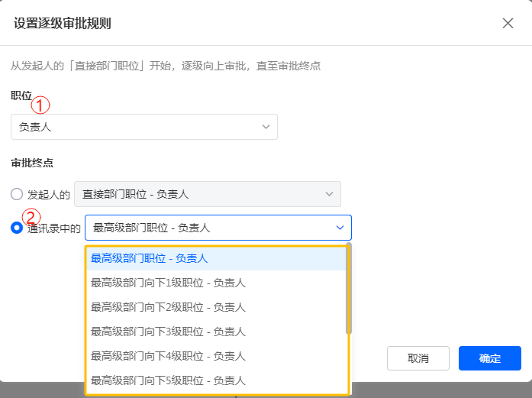This screenshot has height=398, width=532.
Task: Click the blue chevron in 最高级部门职位 combo box
Action: [340, 228]
